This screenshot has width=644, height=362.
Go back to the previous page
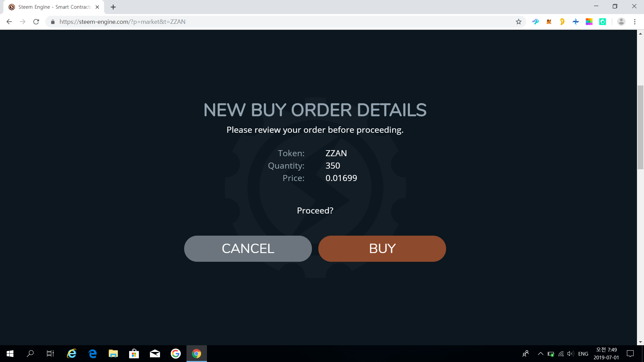[9, 22]
